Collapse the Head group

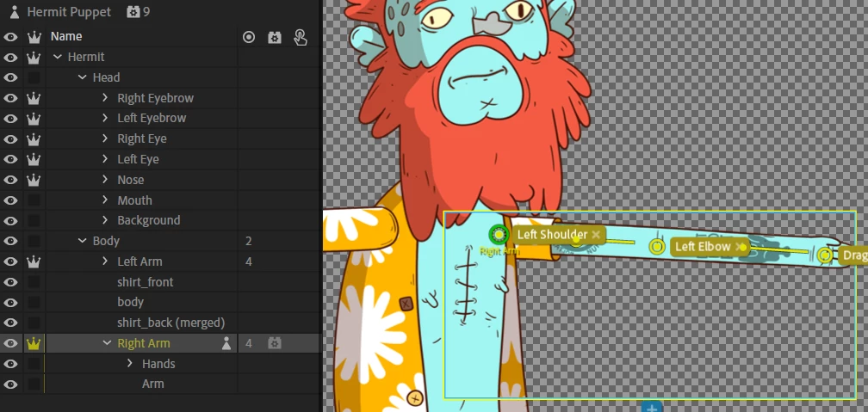(83, 77)
